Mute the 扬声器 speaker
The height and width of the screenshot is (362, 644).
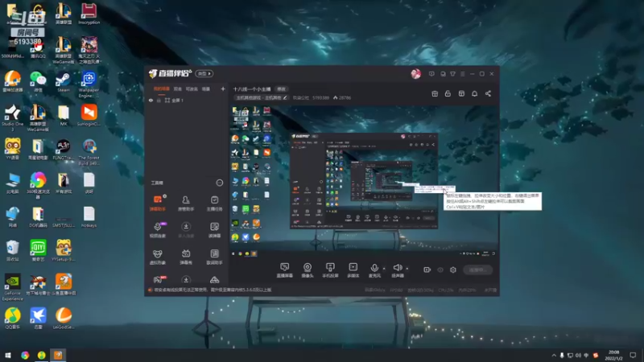(x=397, y=268)
